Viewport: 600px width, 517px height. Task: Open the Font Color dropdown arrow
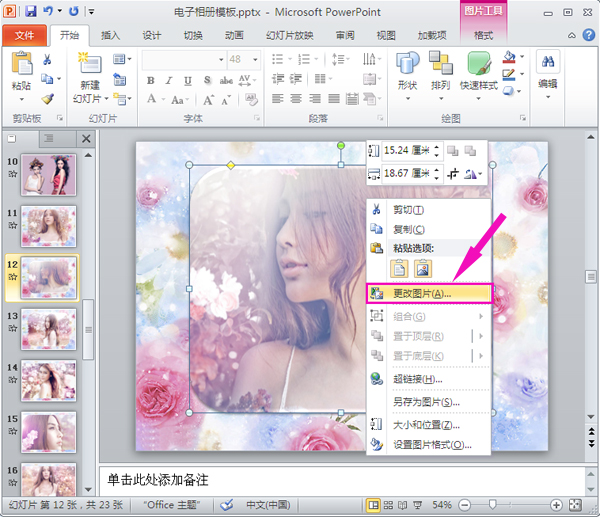(x=163, y=99)
